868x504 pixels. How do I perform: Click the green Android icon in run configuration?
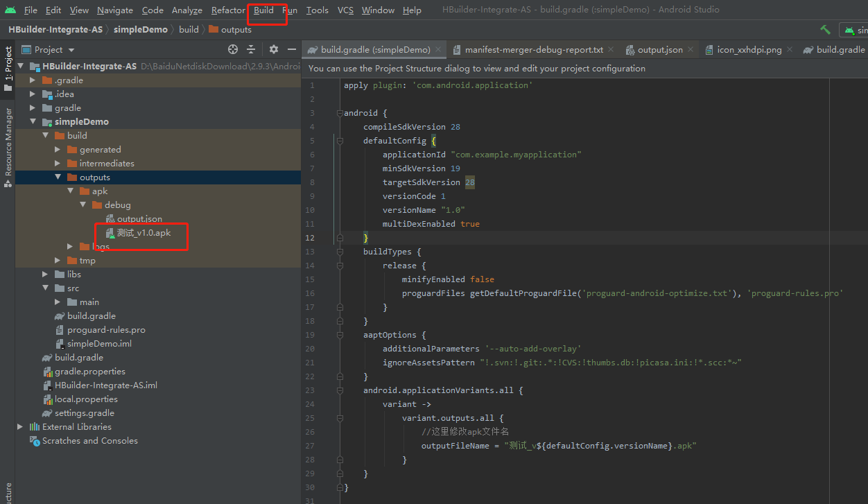(x=849, y=30)
